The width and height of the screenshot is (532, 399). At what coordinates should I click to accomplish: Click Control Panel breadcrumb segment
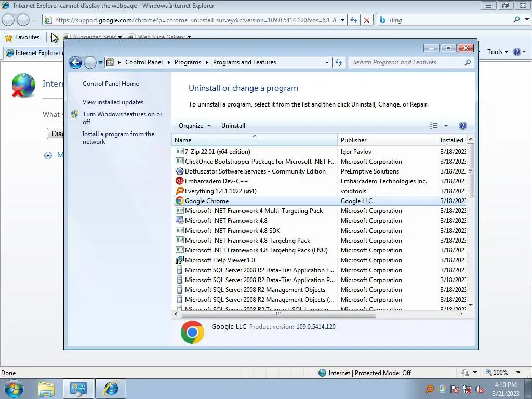coord(143,62)
